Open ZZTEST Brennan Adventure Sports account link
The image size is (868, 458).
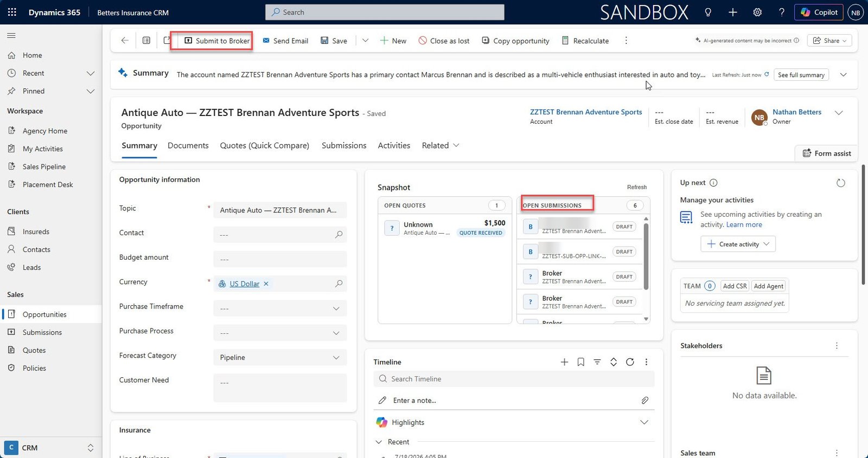pos(586,112)
